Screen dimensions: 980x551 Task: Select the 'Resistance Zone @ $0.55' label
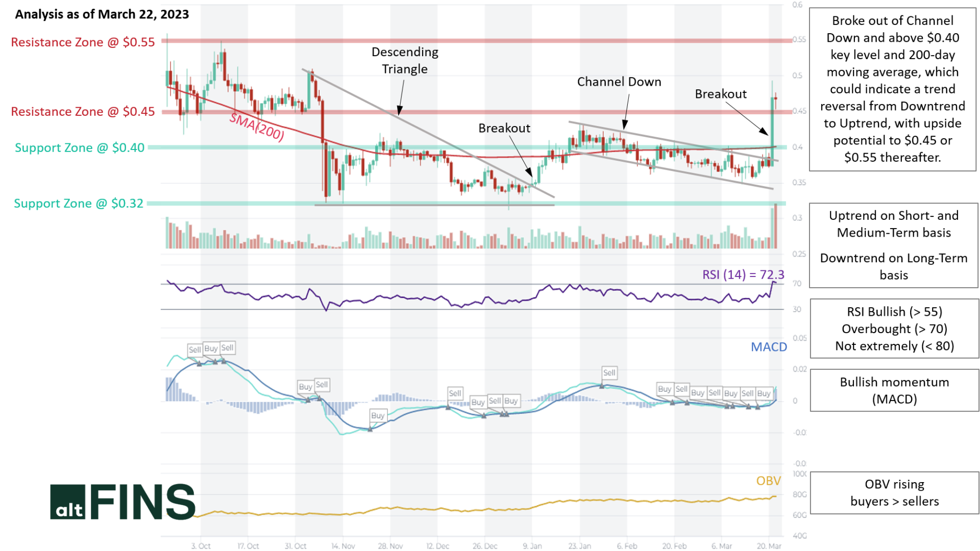(x=83, y=42)
